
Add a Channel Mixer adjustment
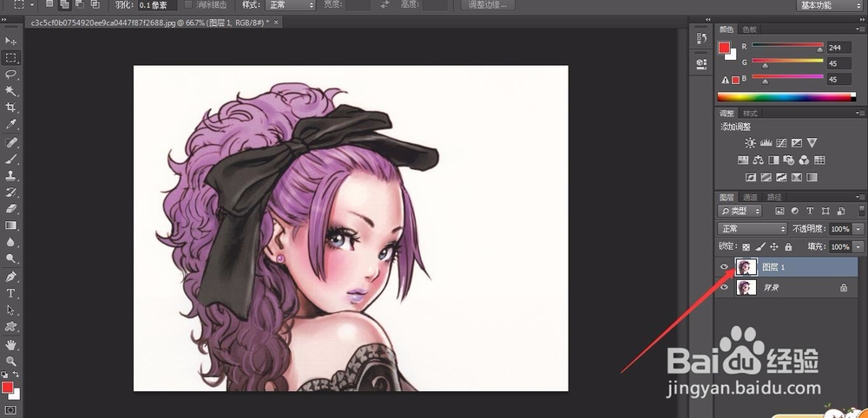[x=805, y=160]
